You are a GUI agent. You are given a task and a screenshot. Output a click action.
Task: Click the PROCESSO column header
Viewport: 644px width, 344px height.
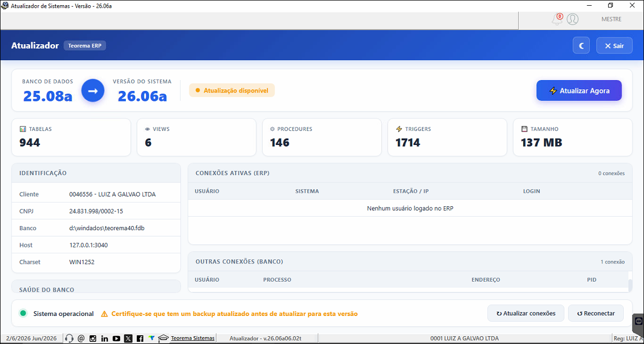(277, 280)
